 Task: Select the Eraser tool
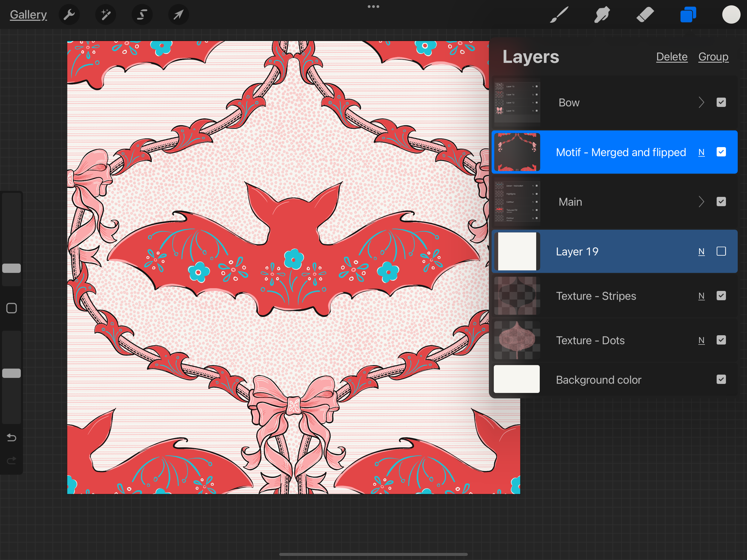645,14
